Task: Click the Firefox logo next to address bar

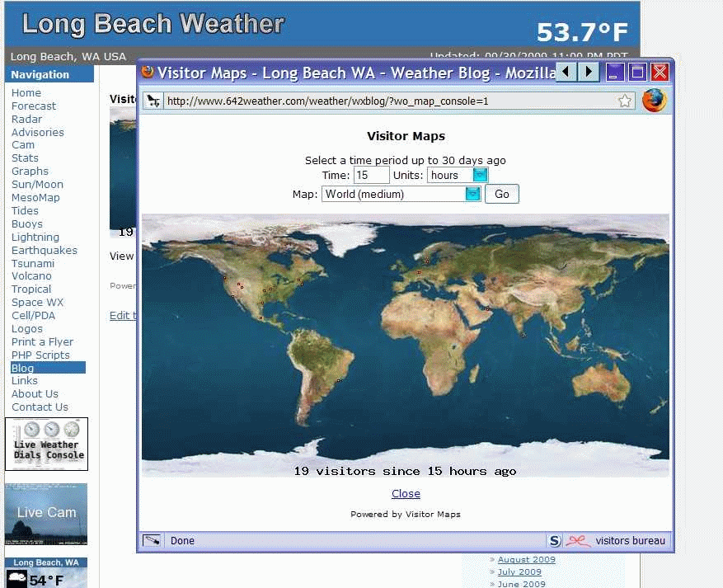Action: [x=655, y=101]
